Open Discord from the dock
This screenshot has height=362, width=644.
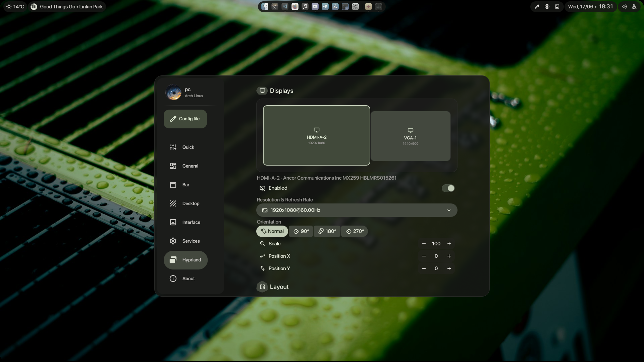(315, 6)
